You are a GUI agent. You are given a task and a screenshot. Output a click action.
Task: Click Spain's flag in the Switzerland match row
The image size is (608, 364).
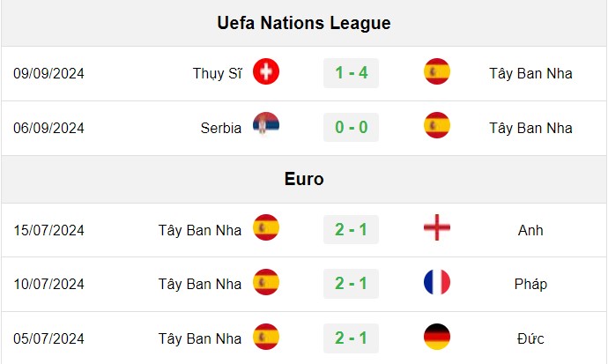(437, 71)
